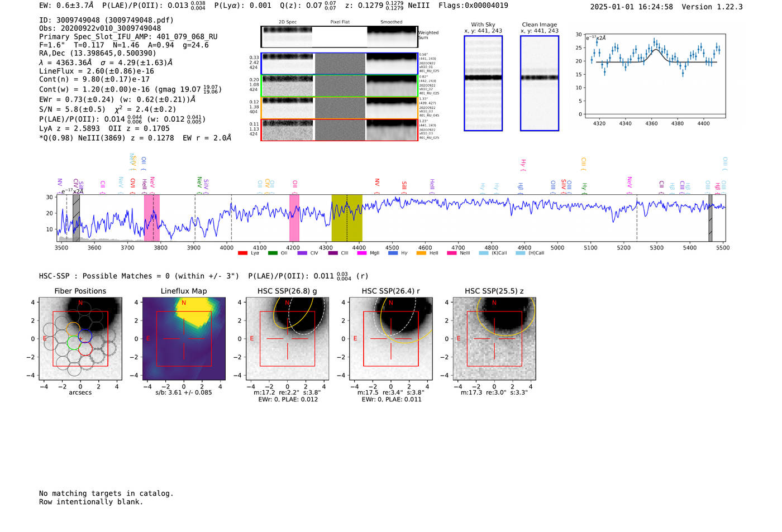Select the red-bordered 2D spec fiber row
This screenshot has width=782, height=532.
pos(339,130)
